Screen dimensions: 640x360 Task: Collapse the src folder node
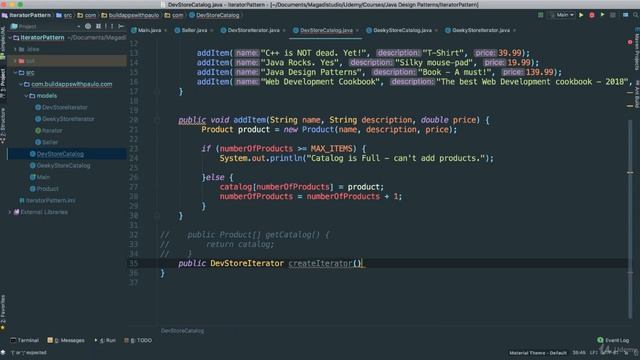(16, 73)
